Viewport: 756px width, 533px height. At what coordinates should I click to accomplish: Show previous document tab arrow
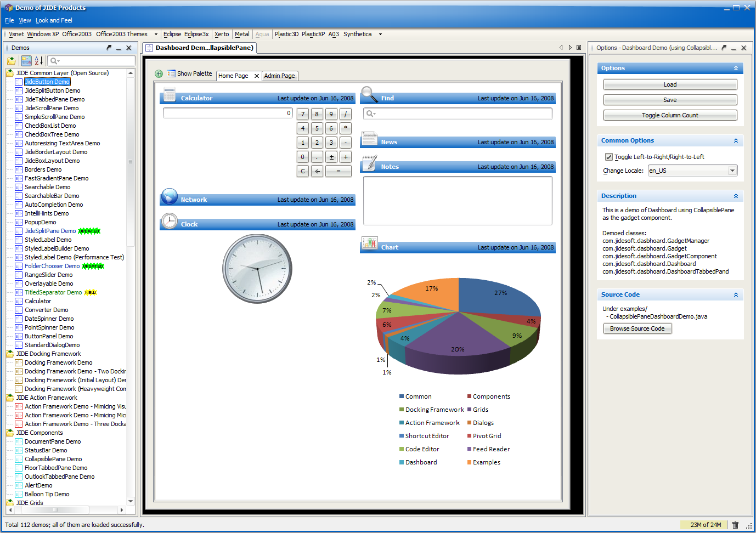(561, 48)
